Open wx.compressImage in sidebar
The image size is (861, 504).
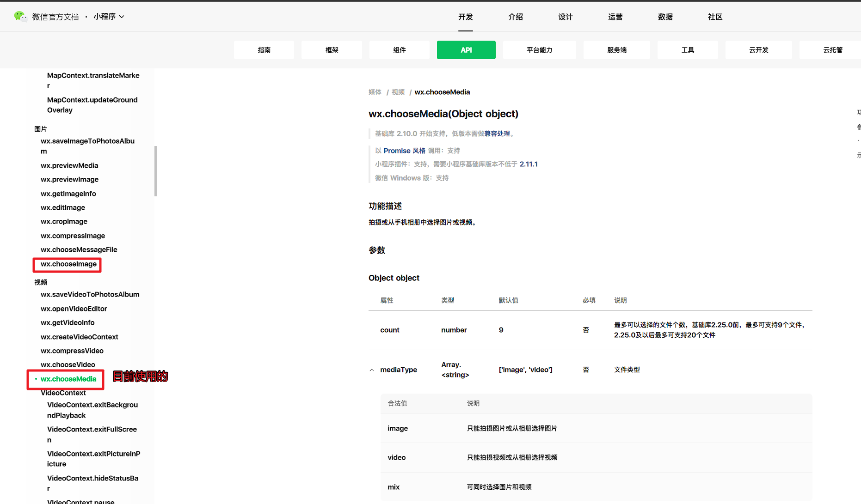tap(73, 236)
